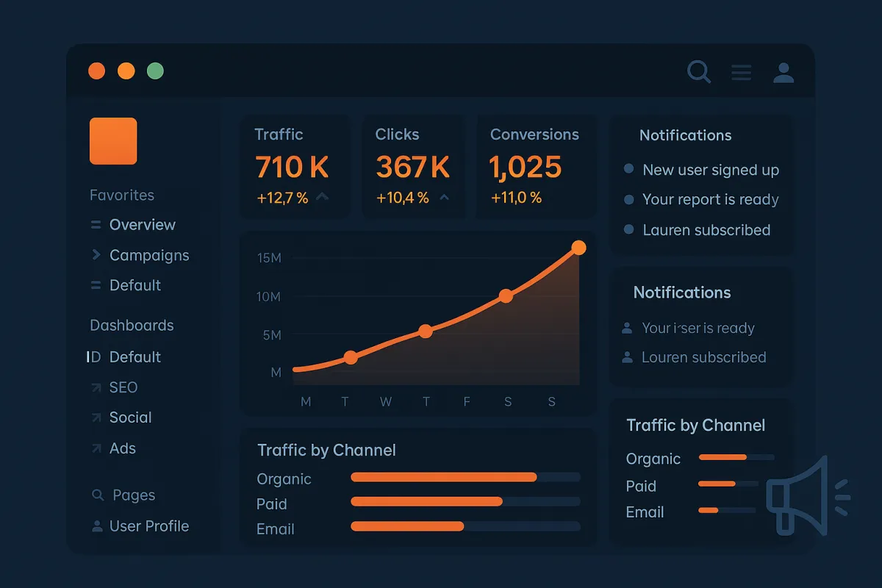Click the Organic bar in main chart

444,477
